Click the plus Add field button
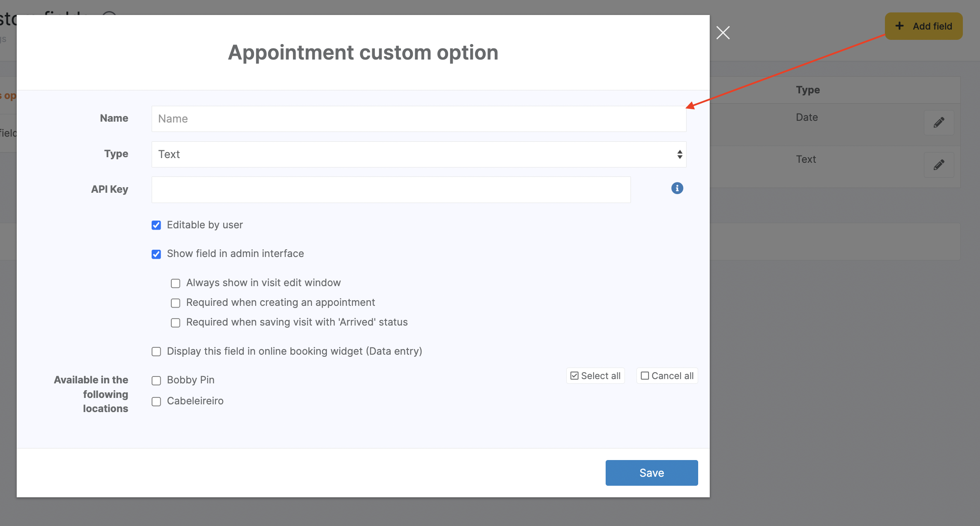 (x=923, y=26)
